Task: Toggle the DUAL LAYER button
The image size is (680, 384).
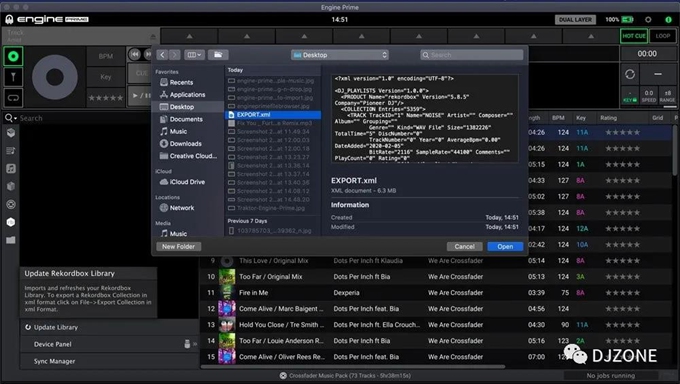Action: [575, 20]
